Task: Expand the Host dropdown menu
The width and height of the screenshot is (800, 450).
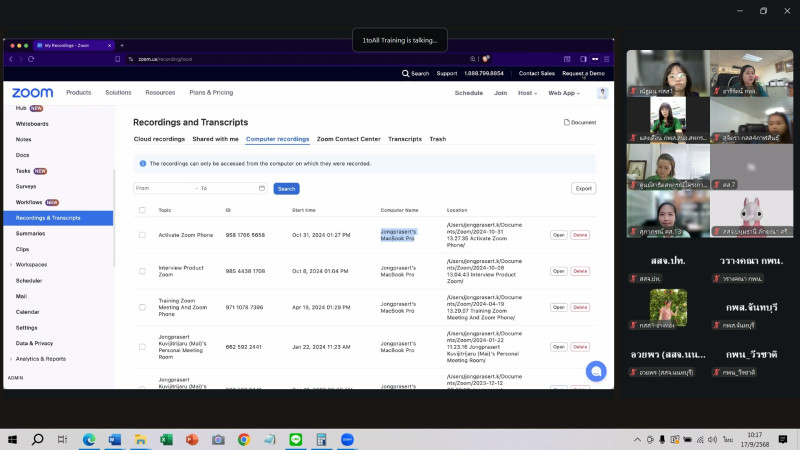Action: coord(528,93)
